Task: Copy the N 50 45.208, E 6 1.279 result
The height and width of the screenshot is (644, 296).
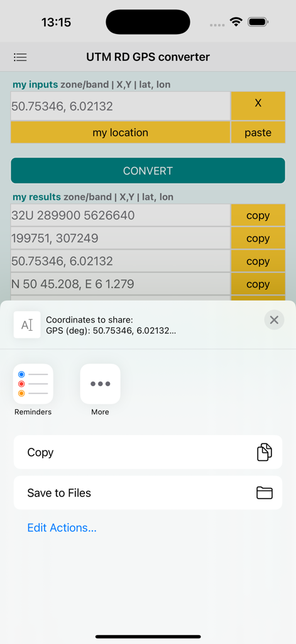Action: (x=258, y=284)
